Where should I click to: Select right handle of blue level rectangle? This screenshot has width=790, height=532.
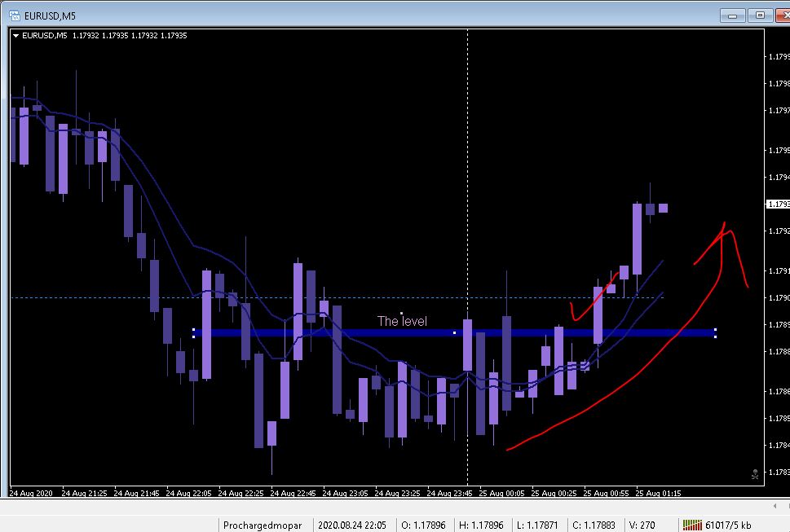tap(715, 332)
